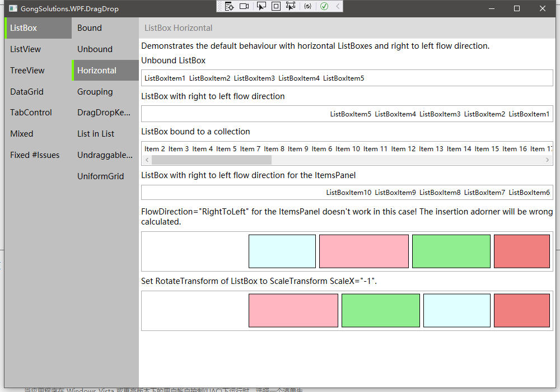Viewport: 560px width, 392px height.
Task: Select ListBoxItem5 in the unbound ListBox
Action: (x=344, y=78)
